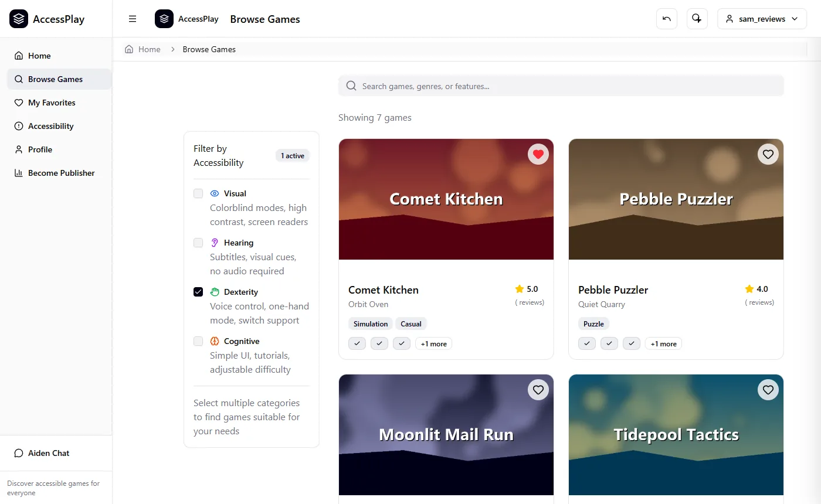This screenshot has width=821, height=504.
Task: Open the Tidepool Tactics cover image
Action: tap(676, 435)
